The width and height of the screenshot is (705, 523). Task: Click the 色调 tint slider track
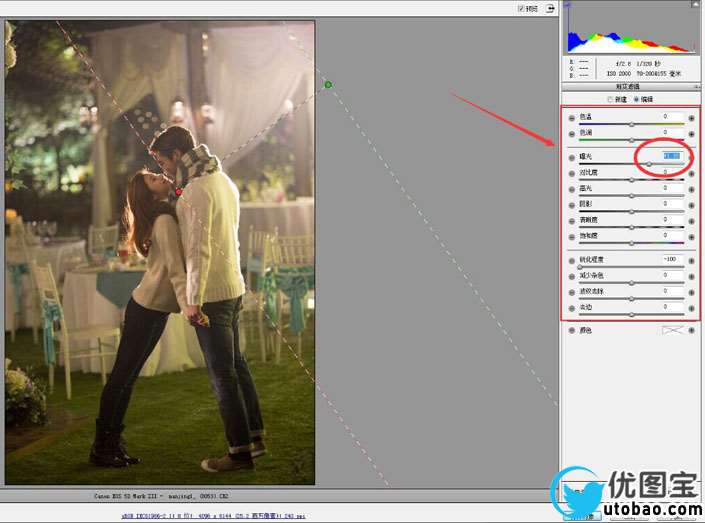[x=631, y=139]
